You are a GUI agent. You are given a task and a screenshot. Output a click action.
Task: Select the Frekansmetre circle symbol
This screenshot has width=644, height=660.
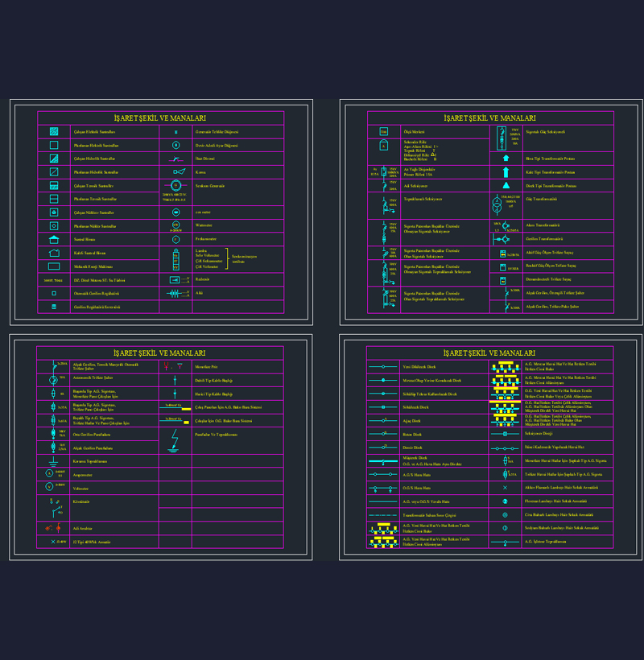(175, 239)
